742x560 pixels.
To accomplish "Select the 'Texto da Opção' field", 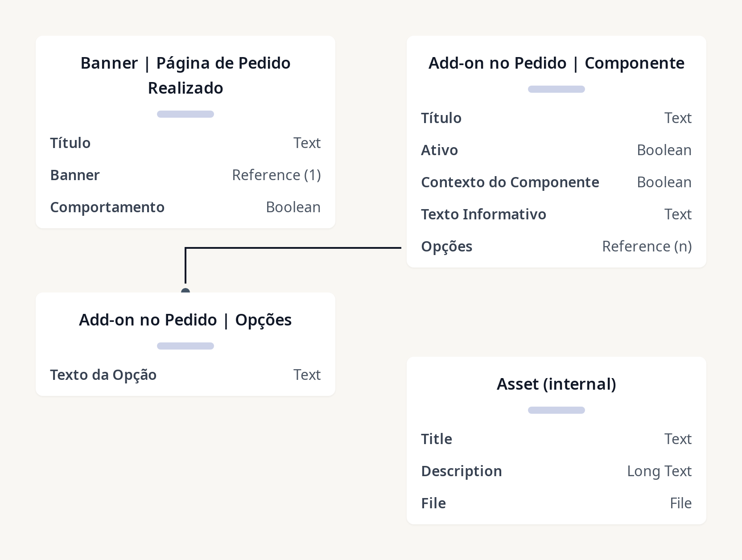I will 103,375.
